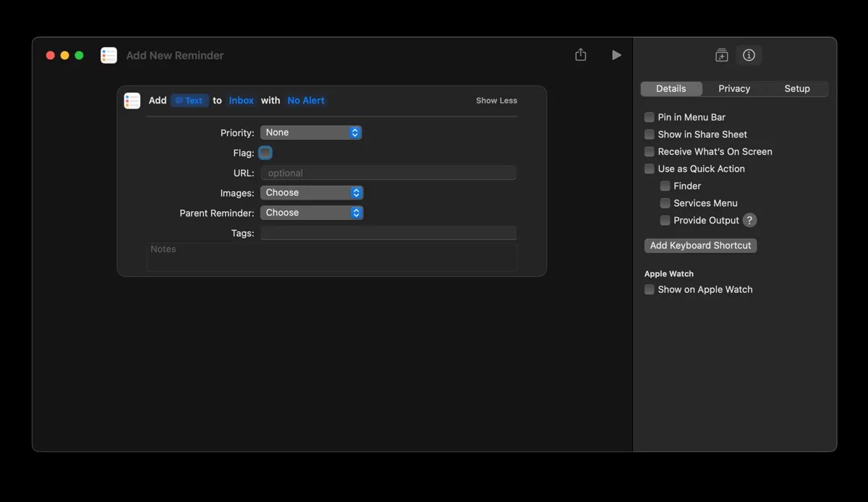This screenshot has height=502, width=868.
Task: Open the No Alert option
Action: [306, 100]
